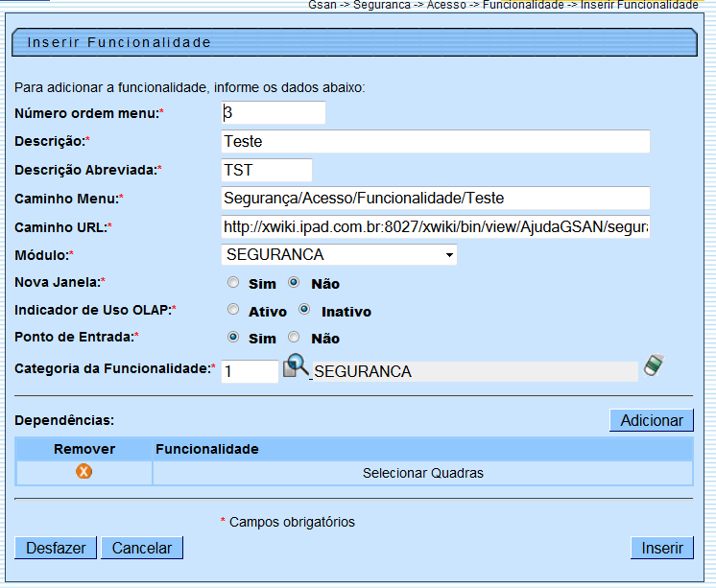Click the eraser icon to clear category
The height and width of the screenshot is (588, 716).
(x=654, y=365)
